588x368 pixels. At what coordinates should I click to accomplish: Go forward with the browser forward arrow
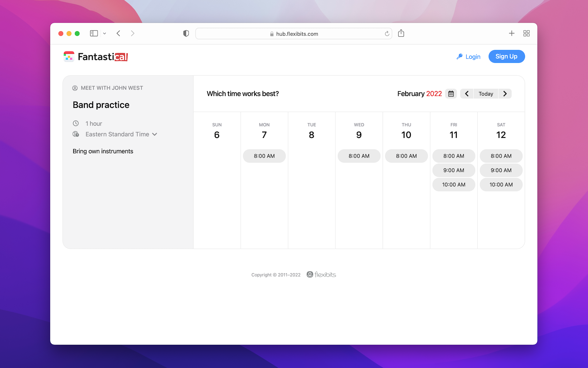pos(133,33)
